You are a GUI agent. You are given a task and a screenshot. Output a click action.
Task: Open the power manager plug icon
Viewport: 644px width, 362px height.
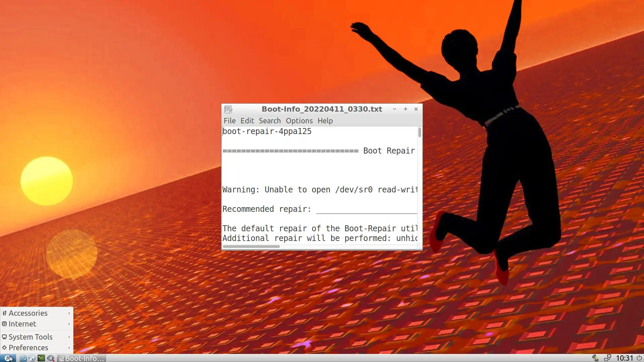pyautogui.click(x=595, y=358)
